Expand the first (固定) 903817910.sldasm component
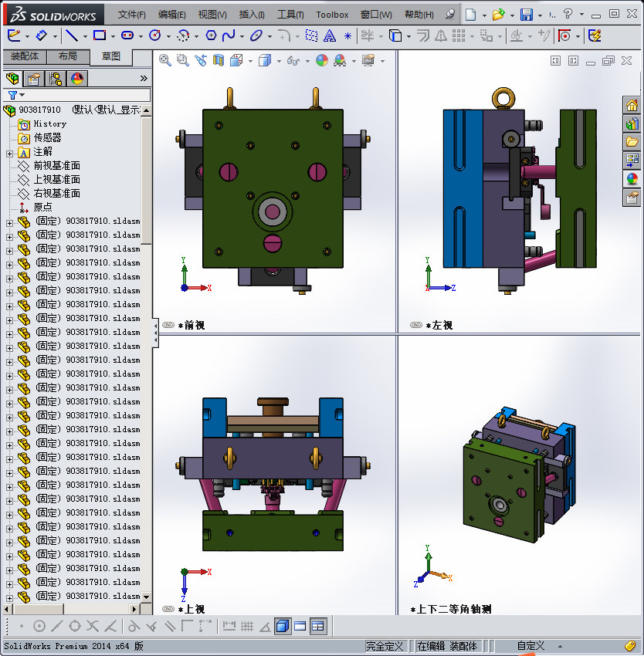644x656 pixels. click(9, 223)
